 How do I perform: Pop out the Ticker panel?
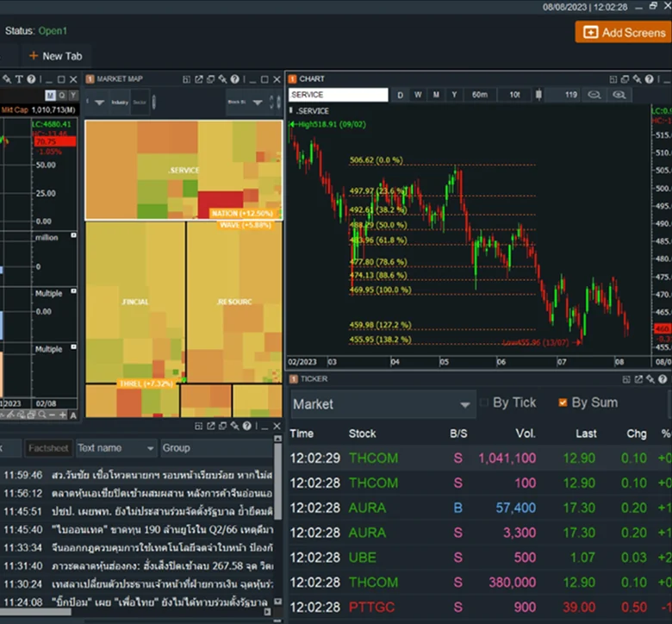click(638, 379)
